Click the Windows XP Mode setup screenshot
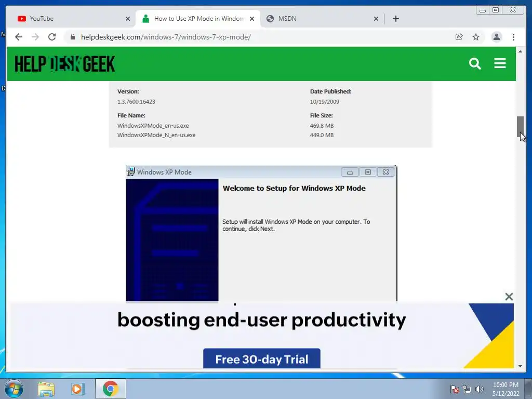 tap(261, 233)
